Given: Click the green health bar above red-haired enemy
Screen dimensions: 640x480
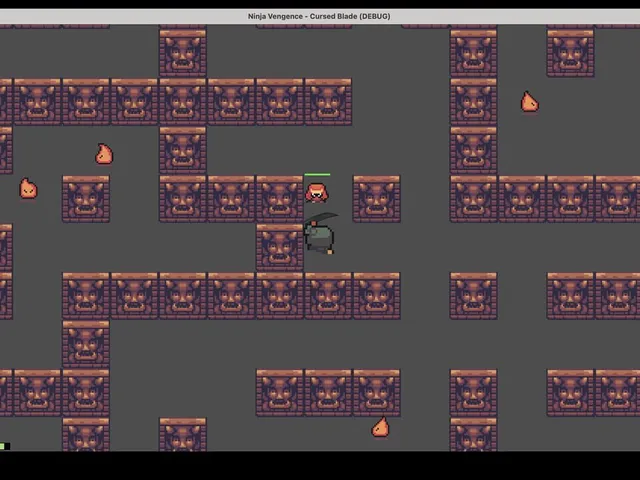Looking at the screenshot, I should (x=317, y=175).
